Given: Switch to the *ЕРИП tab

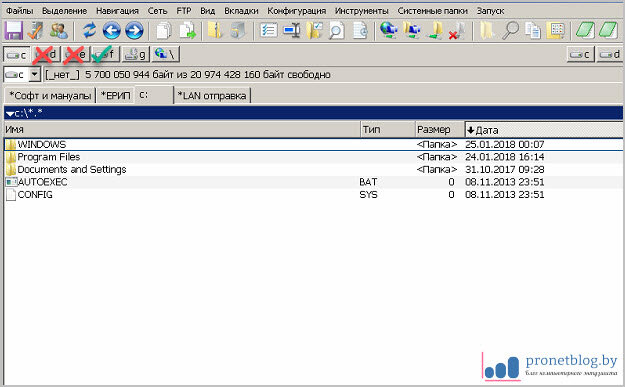Looking at the screenshot, I should pyautogui.click(x=116, y=96).
